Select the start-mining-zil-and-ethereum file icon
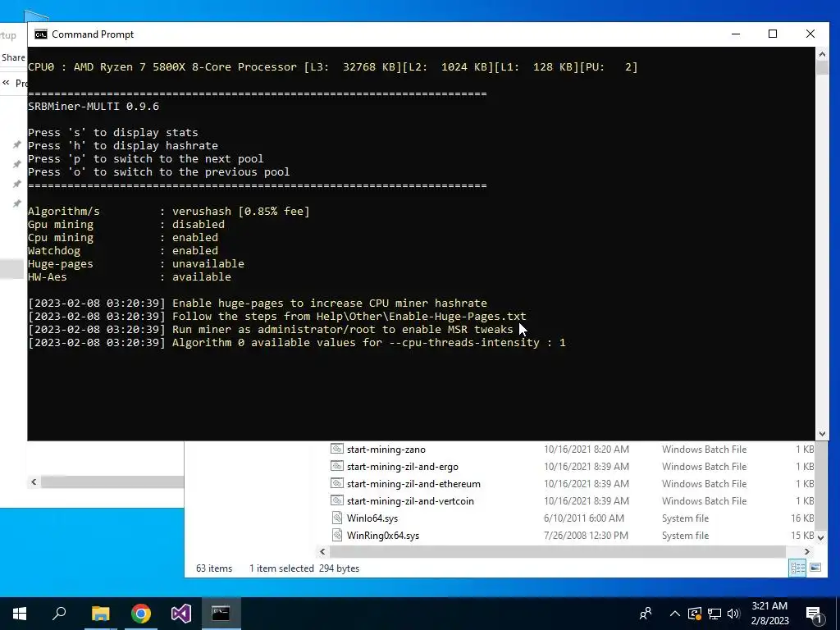The height and width of the screenshot is (630, 840). coord(336,483)
